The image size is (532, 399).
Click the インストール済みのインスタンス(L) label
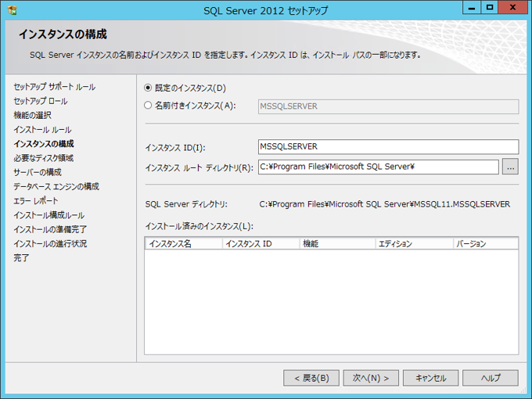[x=199, y=226]
